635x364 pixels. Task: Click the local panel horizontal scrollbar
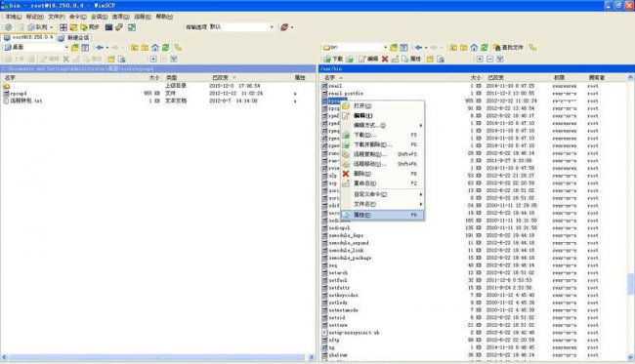coord(156,357)
